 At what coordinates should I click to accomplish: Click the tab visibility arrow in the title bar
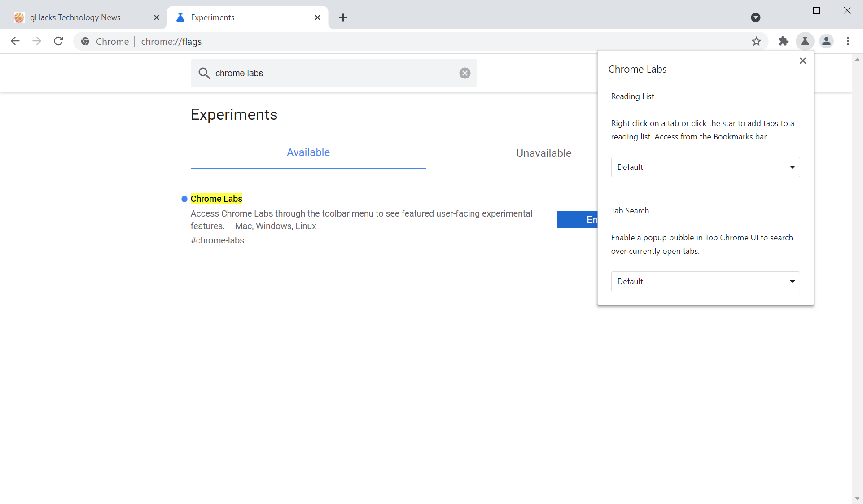755,17
